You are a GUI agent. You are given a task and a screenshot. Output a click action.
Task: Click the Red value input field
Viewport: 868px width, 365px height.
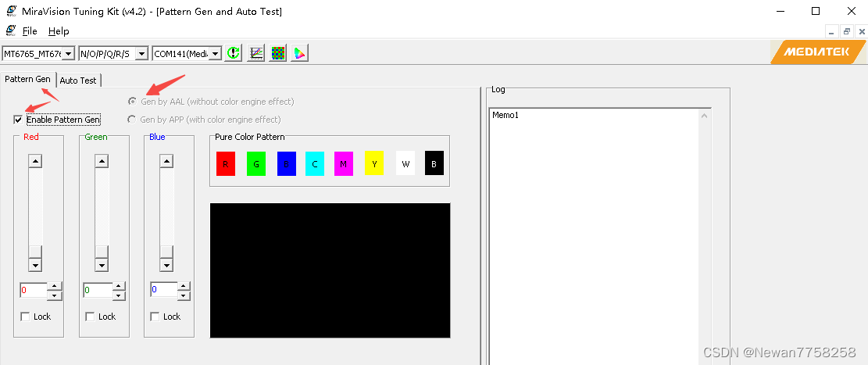(34, 290)
